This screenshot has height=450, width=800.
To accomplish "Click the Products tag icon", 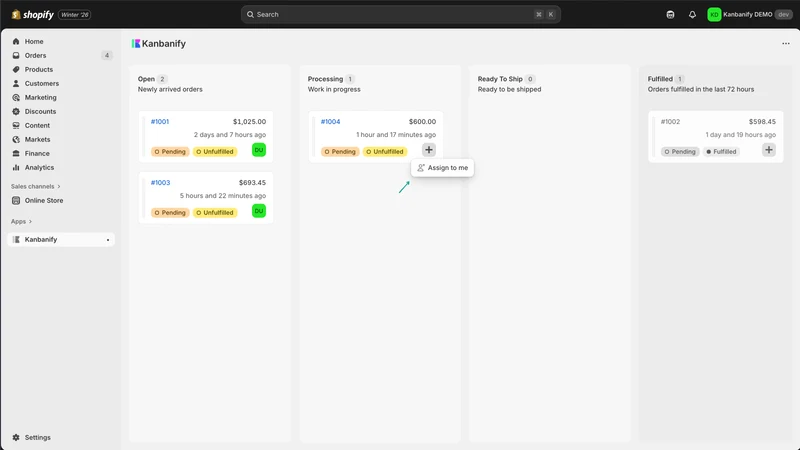I will (x=16, y=69).
